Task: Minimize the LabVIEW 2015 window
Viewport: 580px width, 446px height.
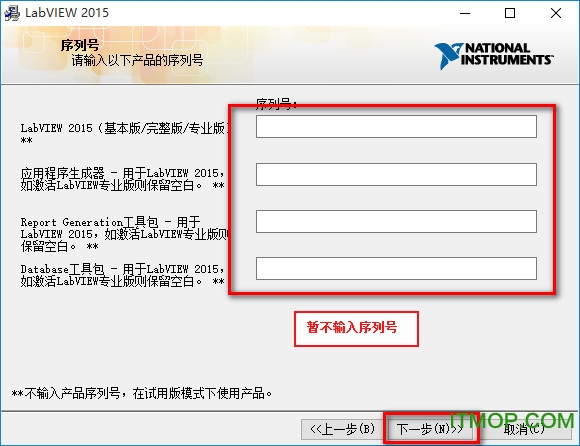Action: pyautogui.click(x=465, y=13)
